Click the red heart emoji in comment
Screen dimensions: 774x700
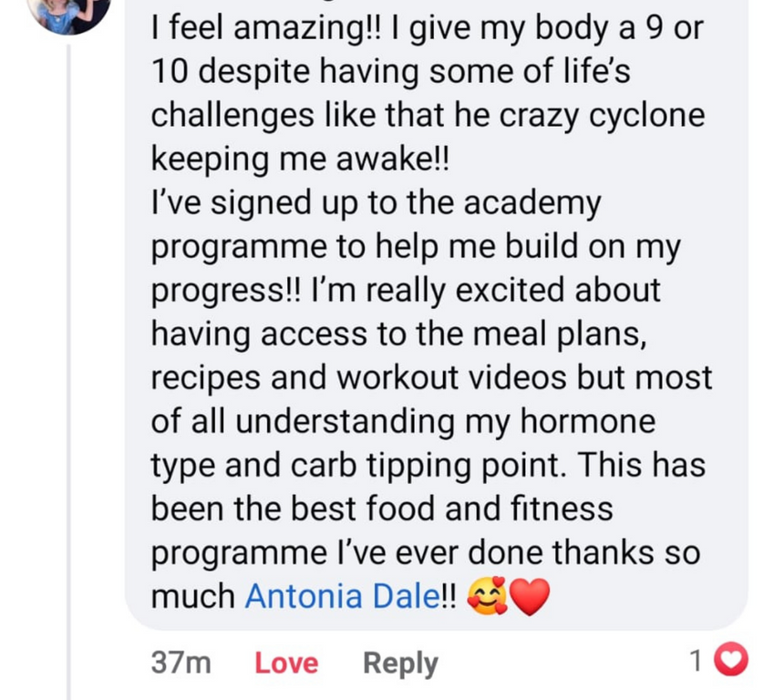tap(530, 596)
